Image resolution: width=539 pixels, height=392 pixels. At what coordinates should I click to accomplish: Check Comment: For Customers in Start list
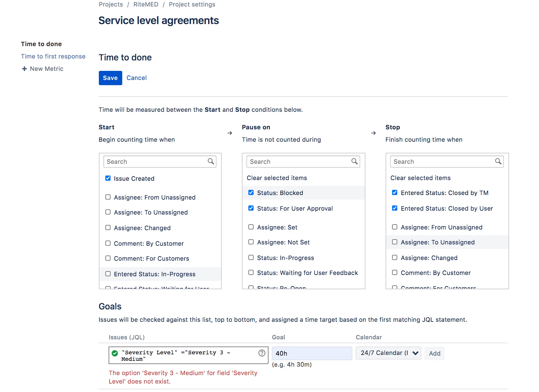pyautogui.click(x=108, y=258)
